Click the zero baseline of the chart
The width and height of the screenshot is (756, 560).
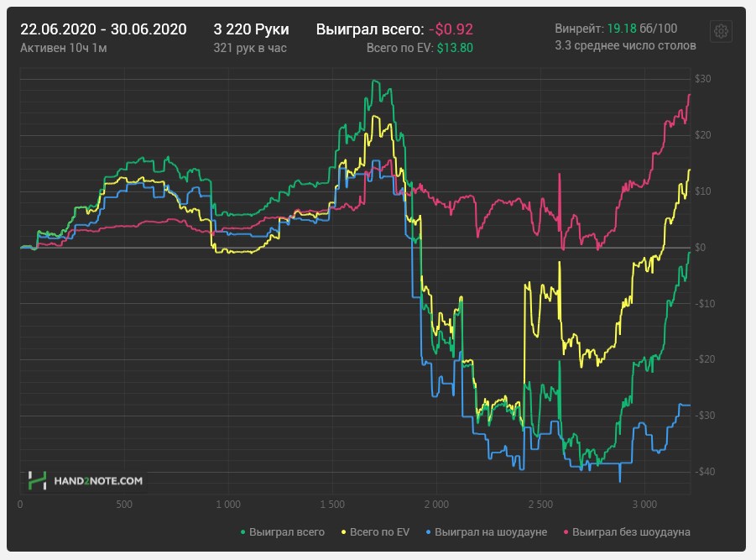[x=378, y=249]
